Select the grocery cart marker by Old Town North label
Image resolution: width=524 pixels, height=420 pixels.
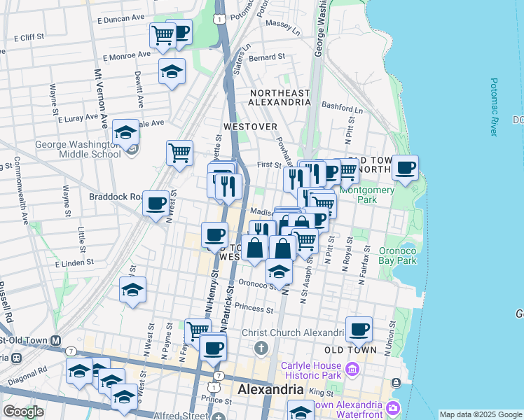350,171
